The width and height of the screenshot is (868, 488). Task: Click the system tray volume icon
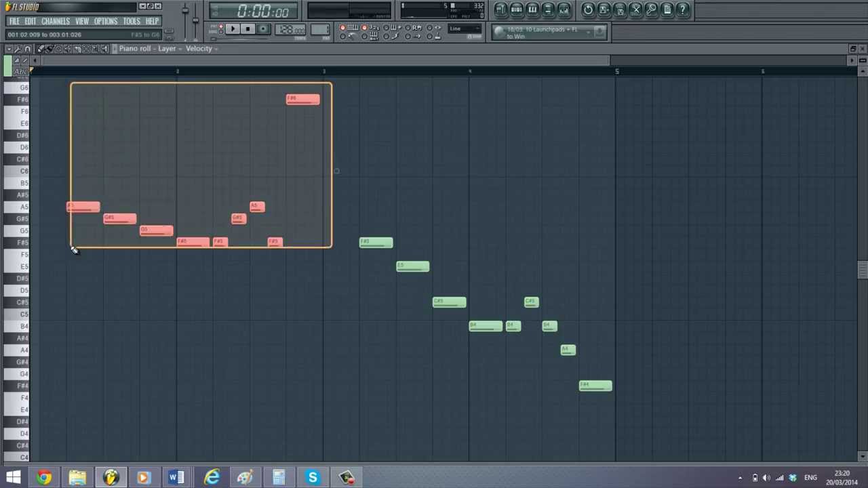767,478
